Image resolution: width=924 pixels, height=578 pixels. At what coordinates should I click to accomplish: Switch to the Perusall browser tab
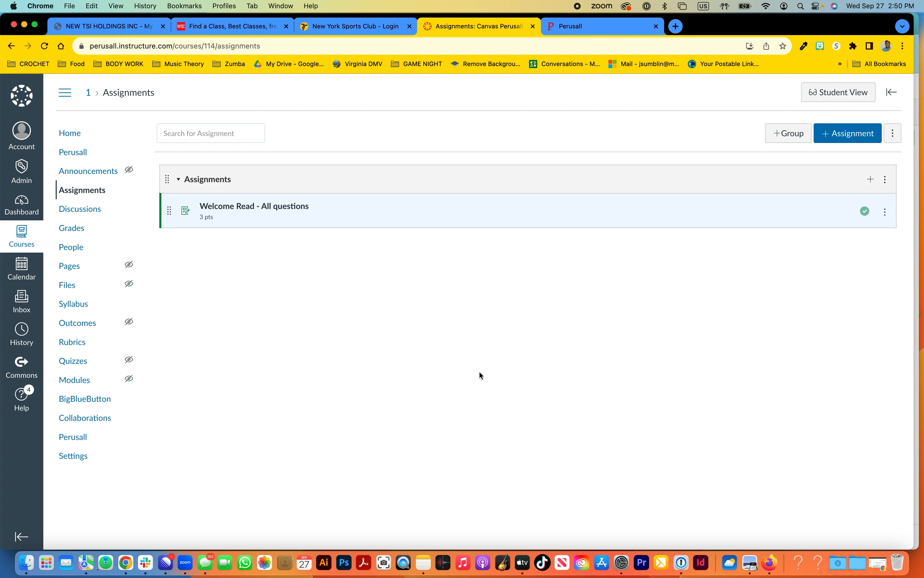tap(603, 26)
